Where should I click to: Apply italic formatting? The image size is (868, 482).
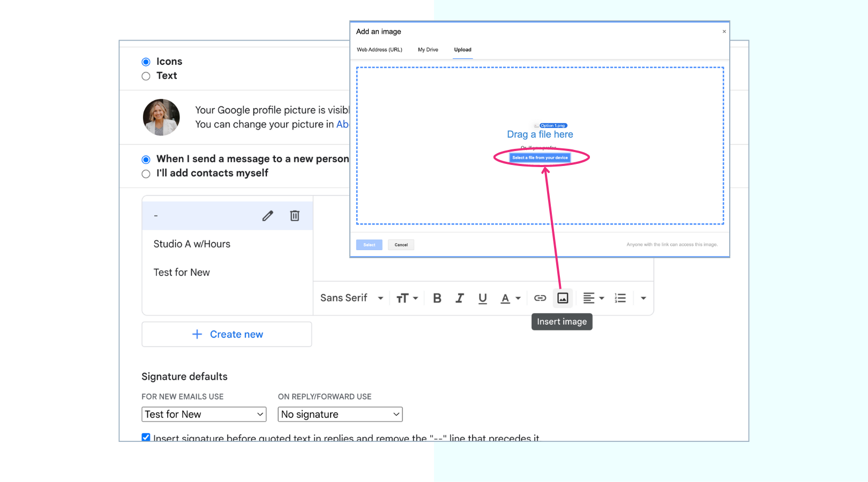click(460, 298)
